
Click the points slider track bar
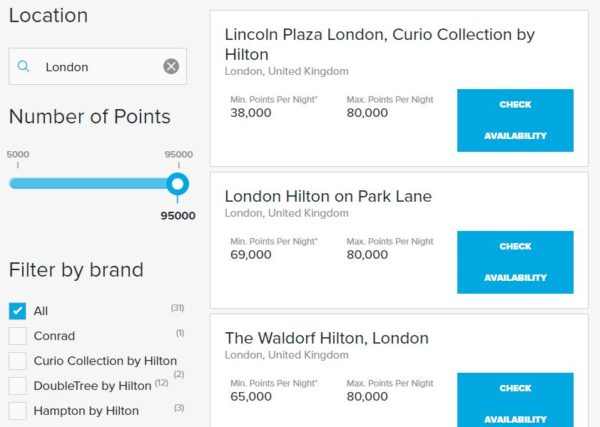pyautogui.click(x=90, y=184)
